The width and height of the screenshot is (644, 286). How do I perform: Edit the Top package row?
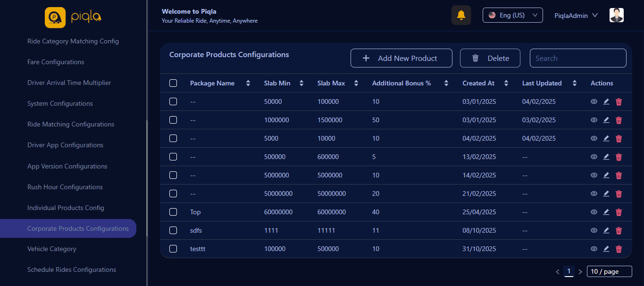point(606,212)
